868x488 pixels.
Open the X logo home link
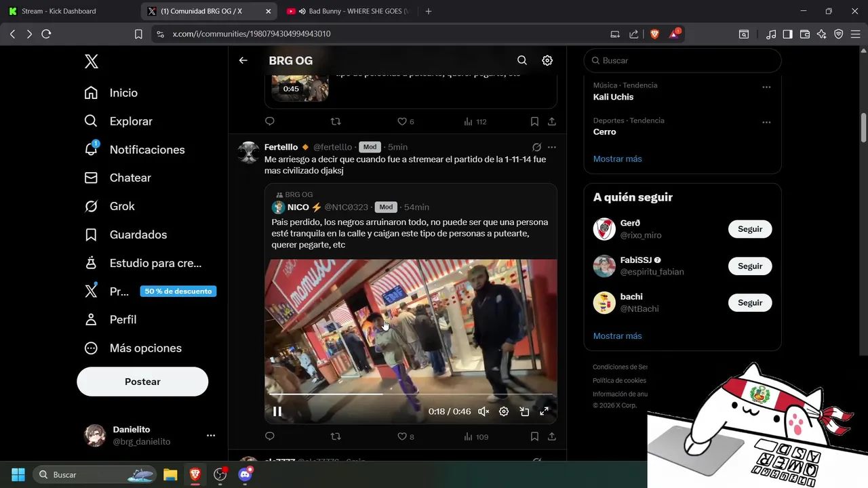pyautogui.click(x=92, y=61)
